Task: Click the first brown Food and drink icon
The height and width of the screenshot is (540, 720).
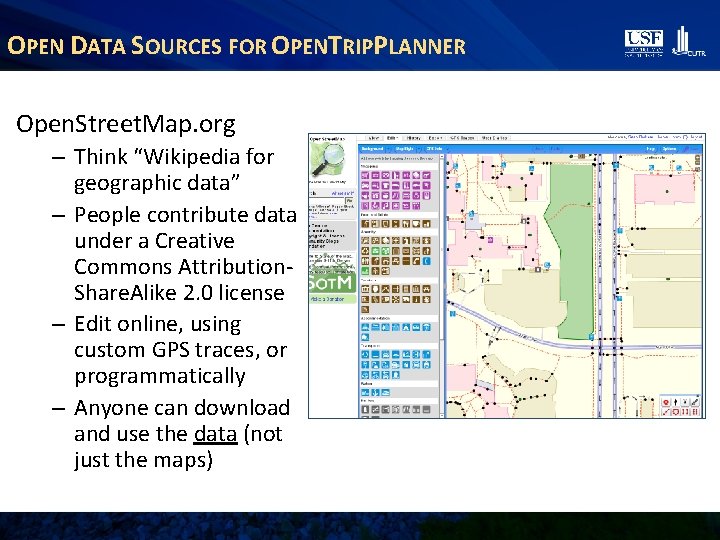Action: coord(366,224)
